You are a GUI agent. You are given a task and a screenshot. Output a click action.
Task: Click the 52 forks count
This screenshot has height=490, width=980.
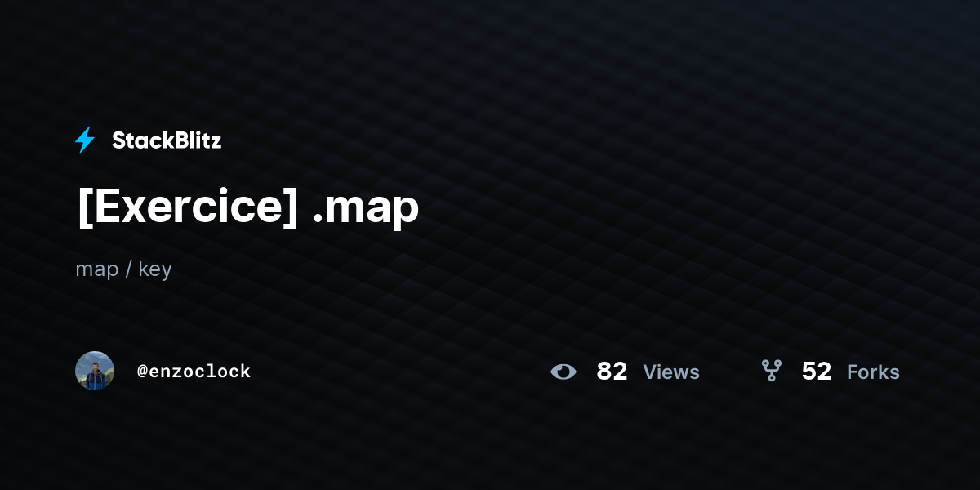pyautogui.click(x=817, y=372)
